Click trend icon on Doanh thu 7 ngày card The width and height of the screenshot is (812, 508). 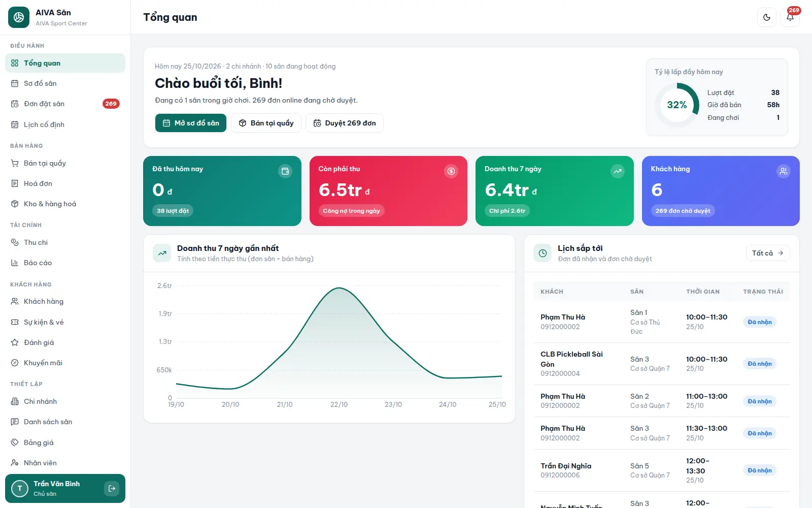pyautogui.click(x=618, y=171)
